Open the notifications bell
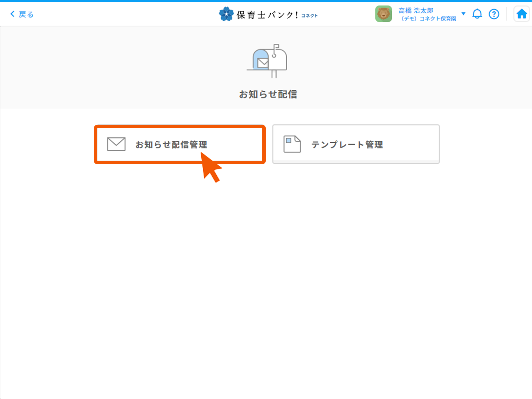Viewport: 532px width, 399px height. point(477,14)
